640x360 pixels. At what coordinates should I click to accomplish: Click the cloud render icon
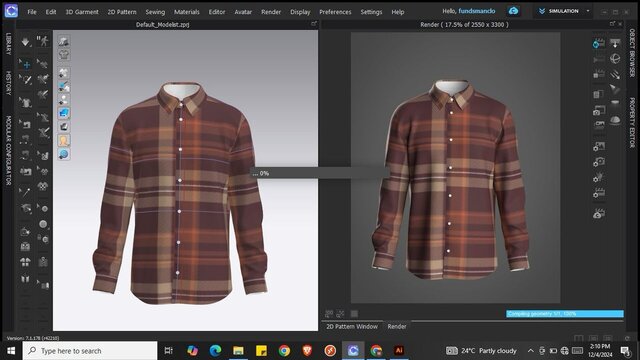(x=599, y=213)
